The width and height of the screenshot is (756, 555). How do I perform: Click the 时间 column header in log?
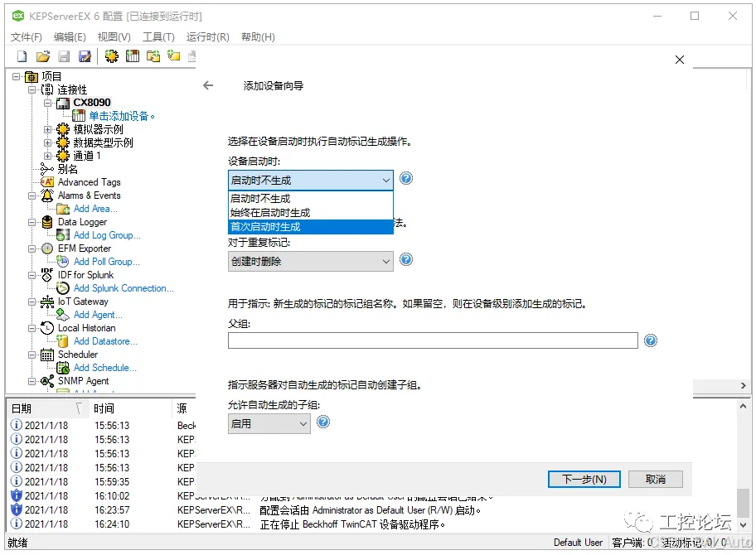[x=130, y=408]
